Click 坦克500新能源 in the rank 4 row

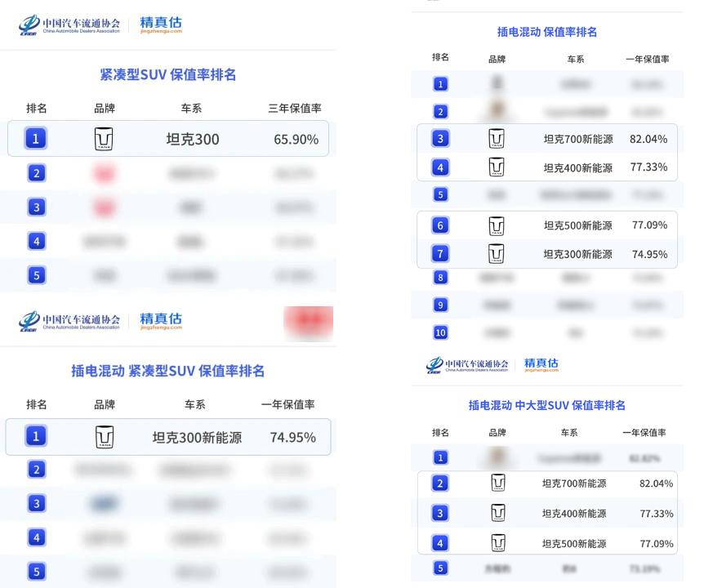point(574,544)
